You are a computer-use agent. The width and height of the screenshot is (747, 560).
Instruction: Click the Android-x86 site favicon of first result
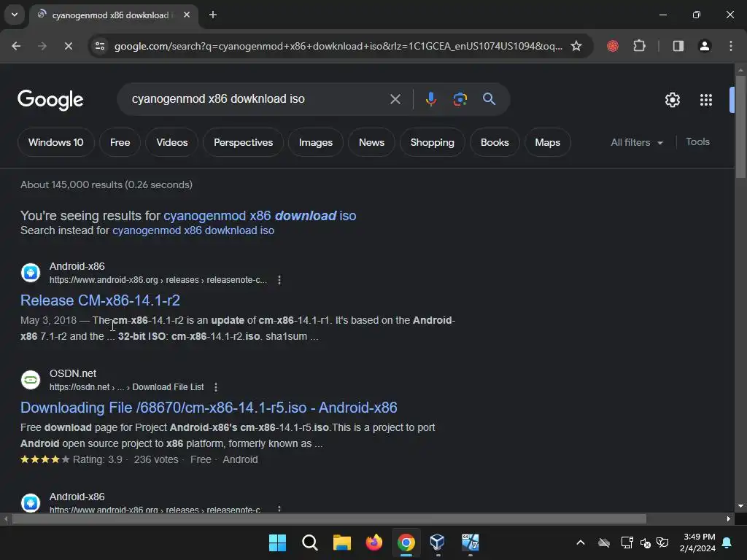tap(31, 273)
